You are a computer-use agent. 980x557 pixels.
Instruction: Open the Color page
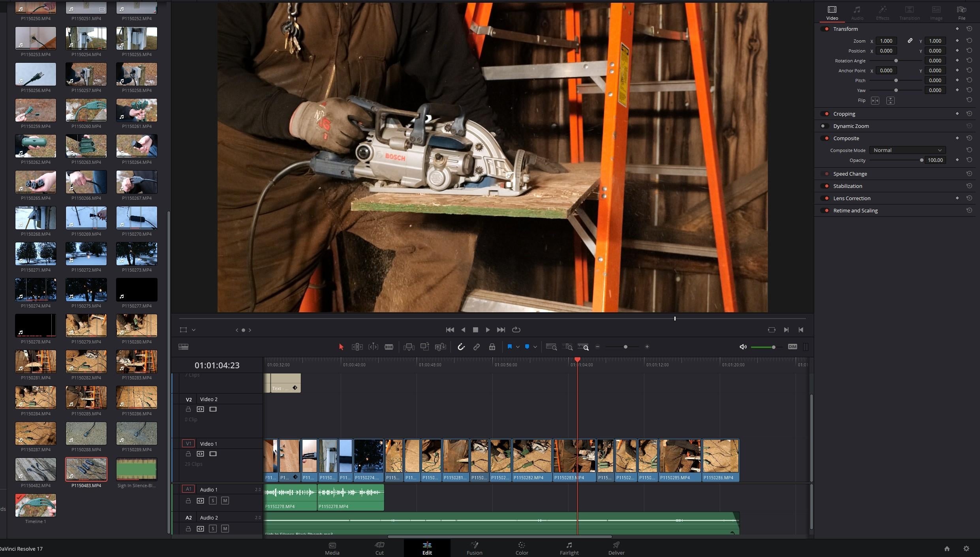522,548
